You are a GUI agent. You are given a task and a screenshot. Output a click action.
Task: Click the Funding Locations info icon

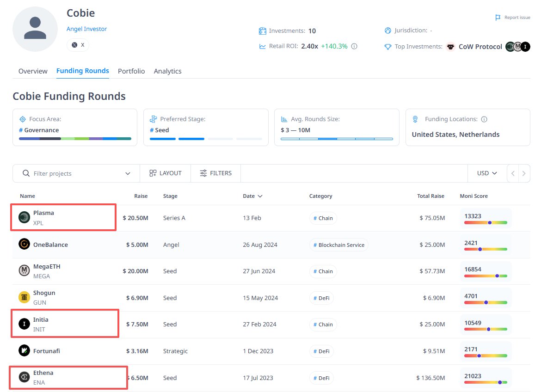point(484,119)
